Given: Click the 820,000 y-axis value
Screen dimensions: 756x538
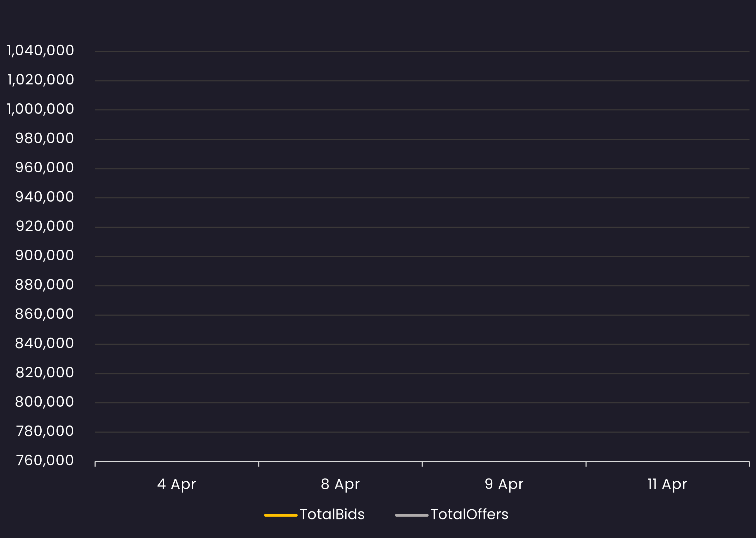Looking at the screenshot, I should [45, 373].
